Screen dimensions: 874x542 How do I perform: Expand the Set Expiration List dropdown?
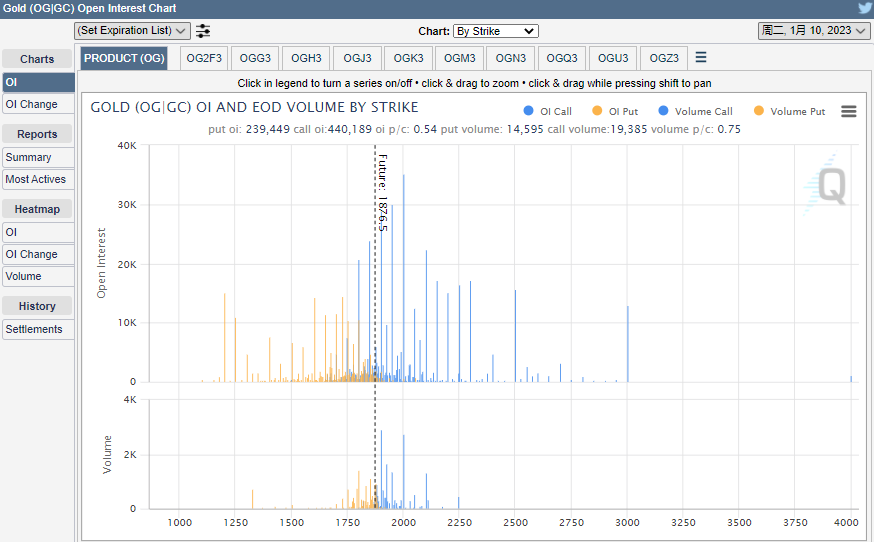132,31
